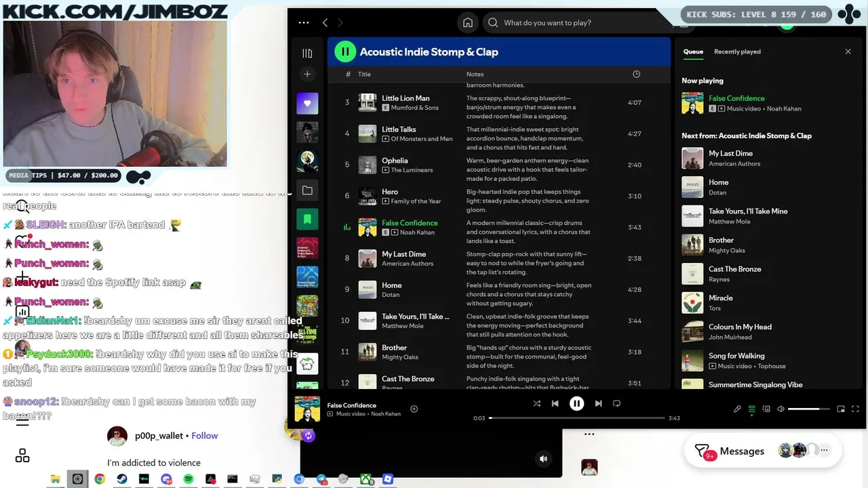Switch to the Queue tab

pyautogui.click(x=693, y=52)
